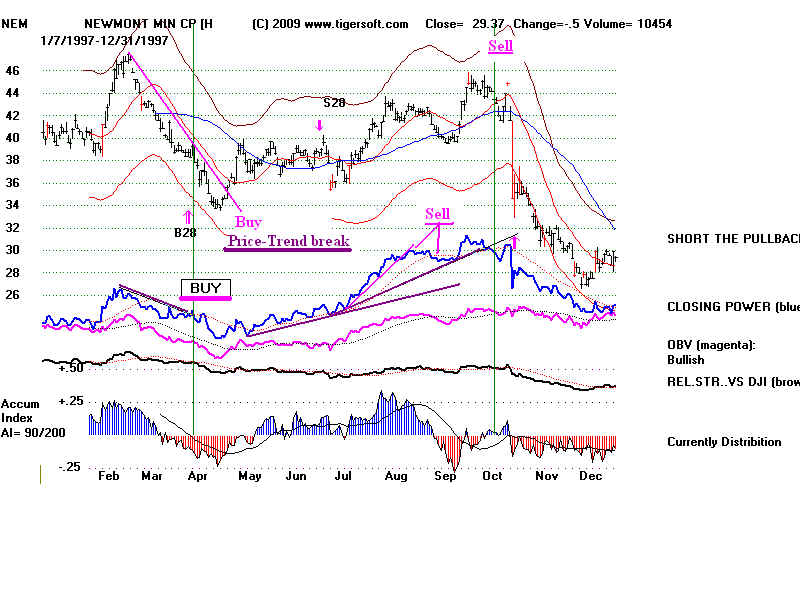800x600 pixels.
Task: Select the Price-Trend break annotation
Action: tap(288, 241)
